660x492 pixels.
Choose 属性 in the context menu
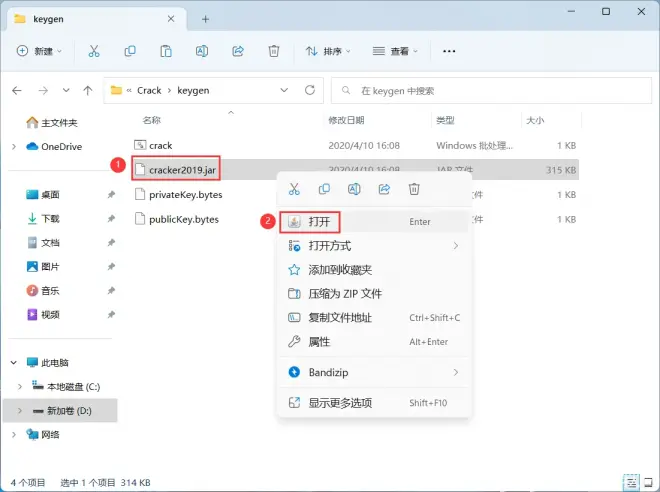pyautogui.click(x=374, y=342)
